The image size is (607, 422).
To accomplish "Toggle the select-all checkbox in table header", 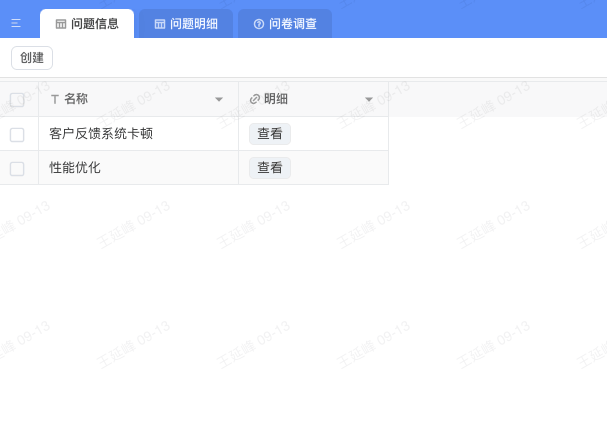I will click(17, 99).
